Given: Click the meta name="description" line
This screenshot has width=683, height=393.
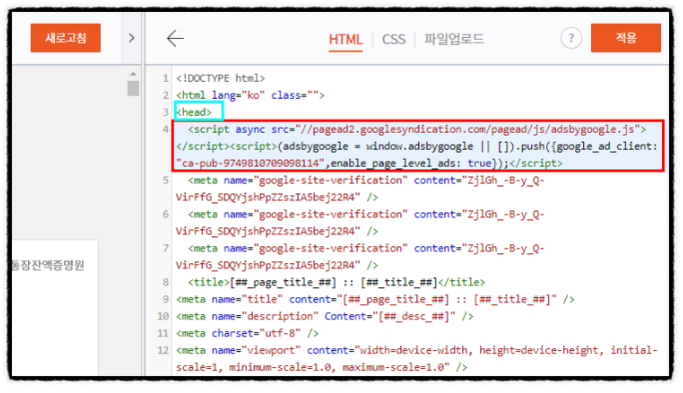Looking at the screenshot, I should 325,316.
